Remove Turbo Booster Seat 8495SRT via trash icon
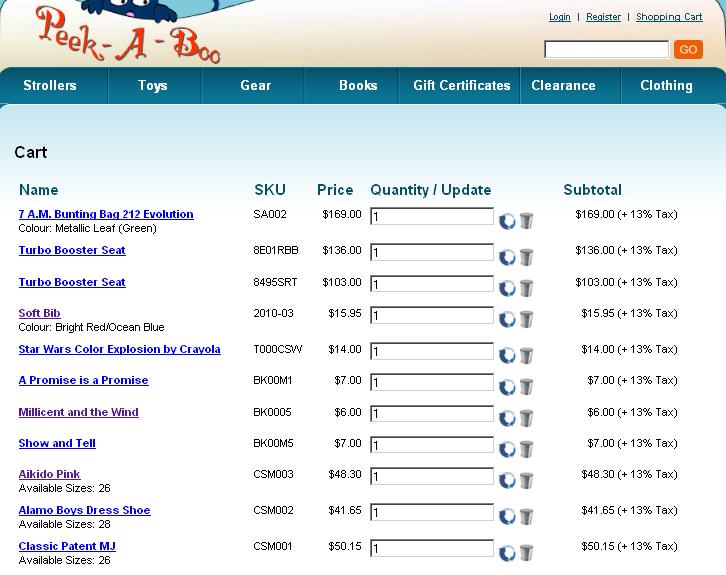Image resolution: width=726 pixels, height=576 pixels. [x=526, y=288]
